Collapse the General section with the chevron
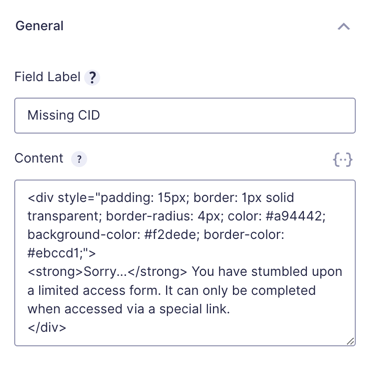 344,26
